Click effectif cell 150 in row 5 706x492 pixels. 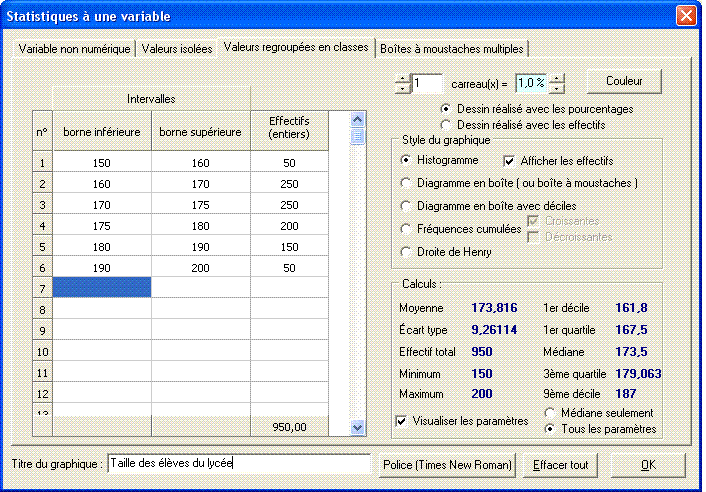(x=289, y=247)
